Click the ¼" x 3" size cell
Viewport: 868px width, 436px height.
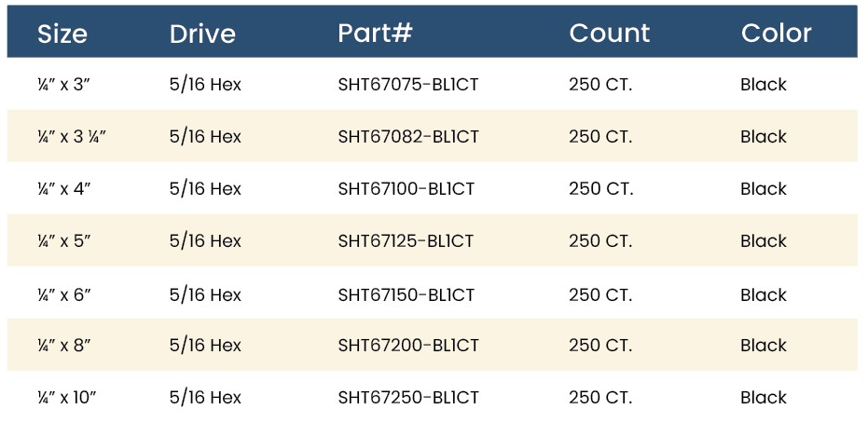point(63,85)
